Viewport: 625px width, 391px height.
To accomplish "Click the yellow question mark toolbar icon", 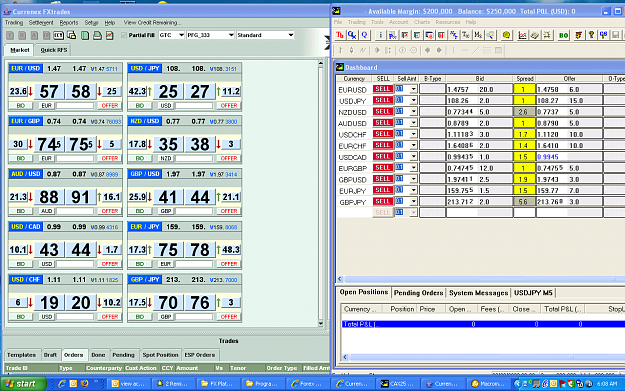I will point(592,35).
